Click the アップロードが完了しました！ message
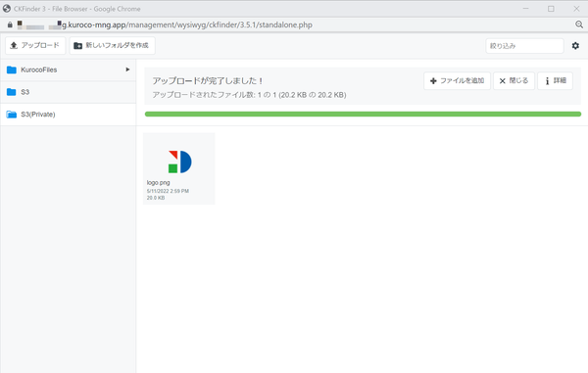588x373 pixels. [208, 80]
